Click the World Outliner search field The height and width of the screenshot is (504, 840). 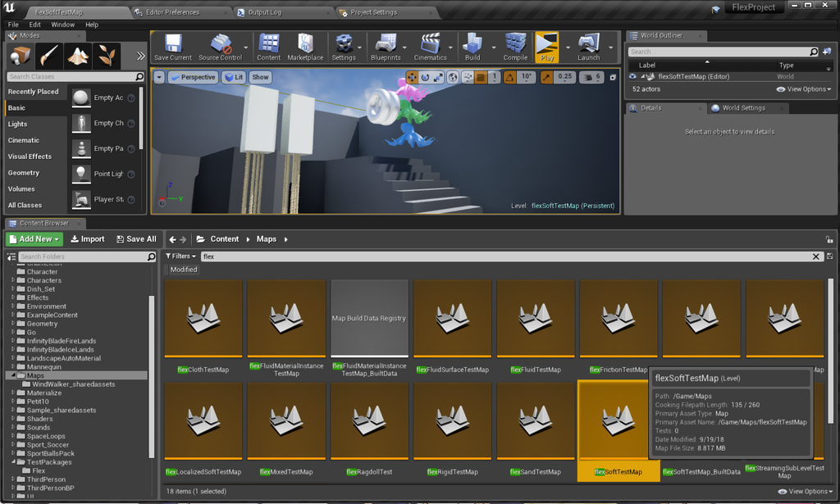click(x=724, y=52)
